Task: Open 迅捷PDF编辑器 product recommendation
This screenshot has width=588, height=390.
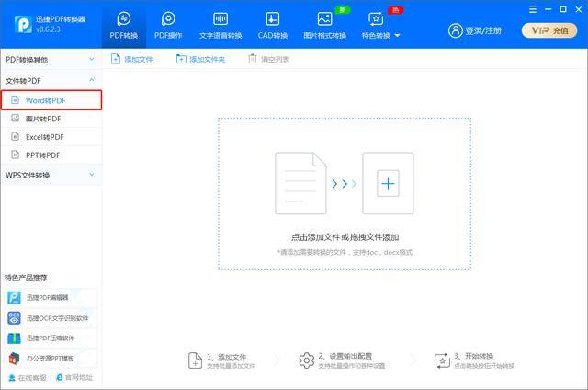Action: (51, 298)
